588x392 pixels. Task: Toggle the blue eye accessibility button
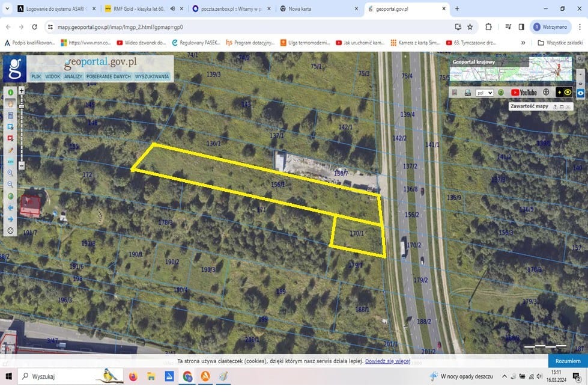[x=581, y=93]
